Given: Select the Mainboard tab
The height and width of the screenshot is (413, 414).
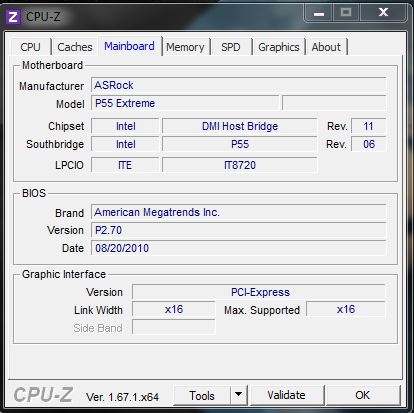Looking at the screenshot, I should (129, 46).
